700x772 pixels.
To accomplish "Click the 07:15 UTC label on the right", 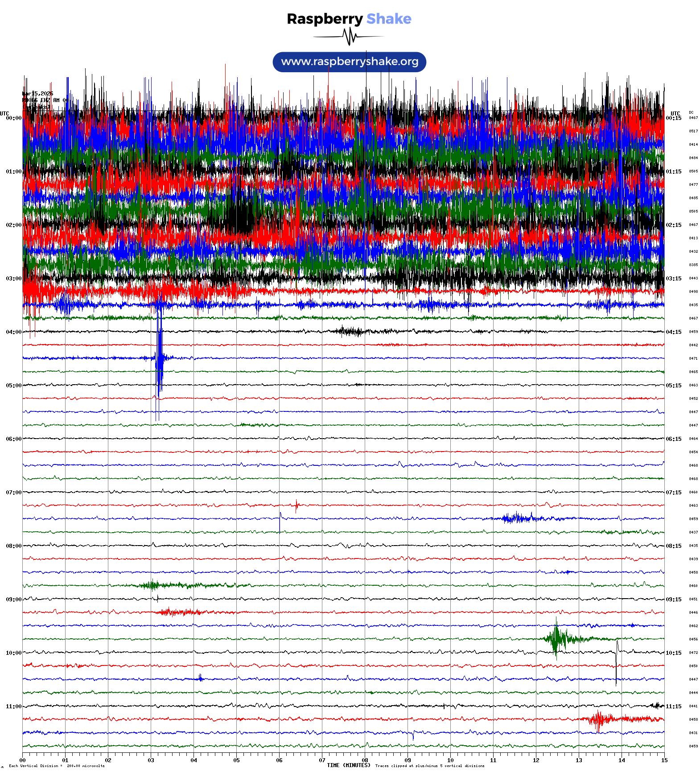I will coord(673,493).
